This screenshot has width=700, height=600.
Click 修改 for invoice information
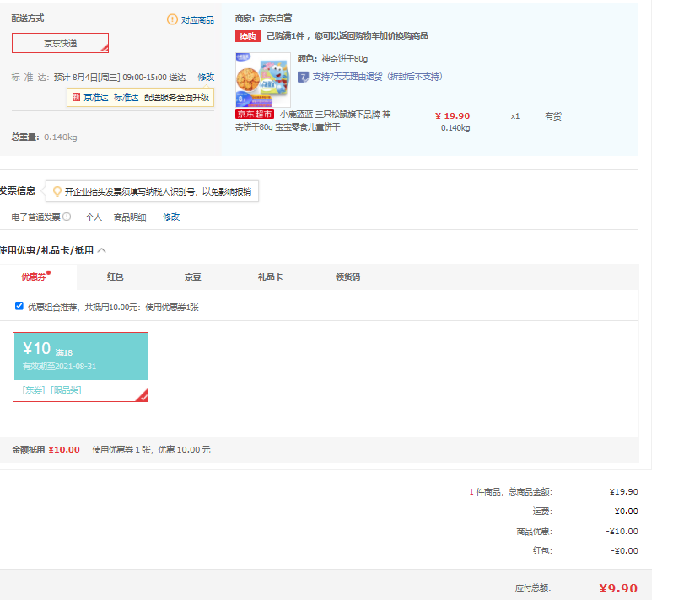[x=171, y=217]
